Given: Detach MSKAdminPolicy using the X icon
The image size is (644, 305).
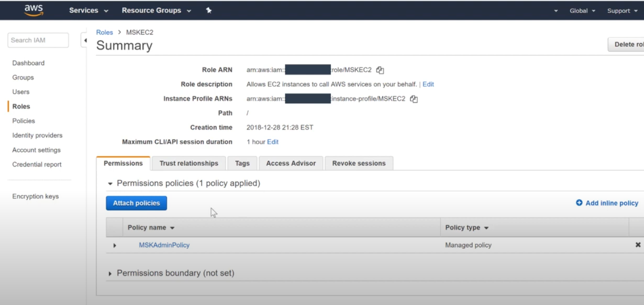Looking at the screenshot, I should pos(638,245).
